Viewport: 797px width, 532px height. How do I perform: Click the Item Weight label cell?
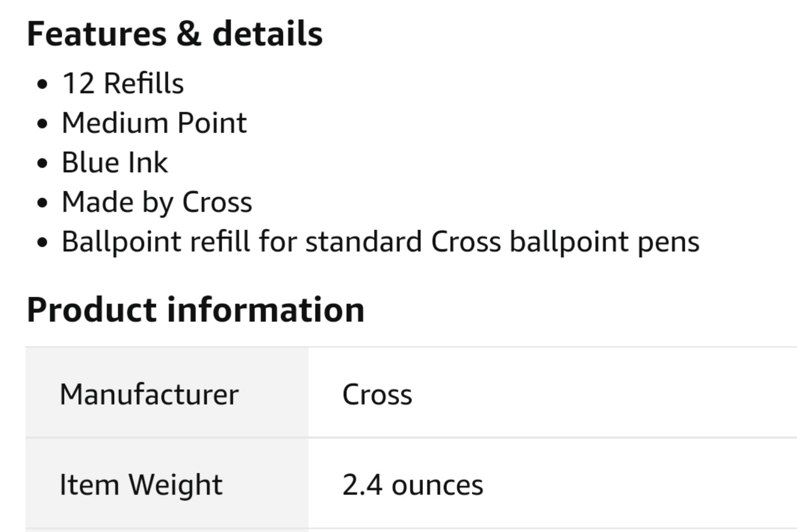167,484
